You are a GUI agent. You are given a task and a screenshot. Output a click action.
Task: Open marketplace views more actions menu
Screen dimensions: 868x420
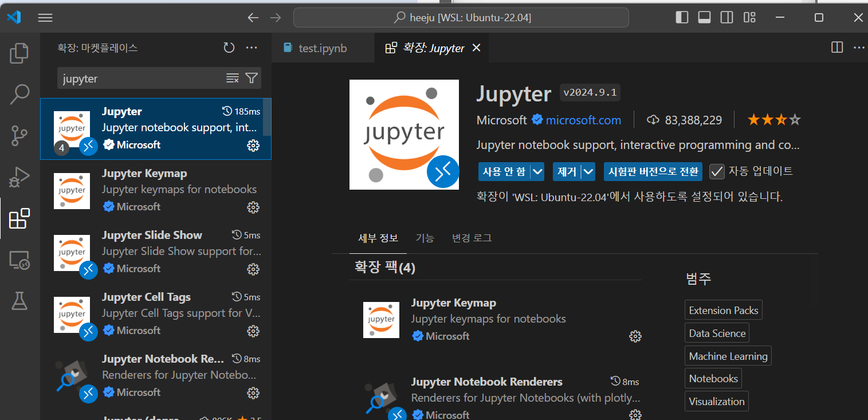(x=252, y=48)
